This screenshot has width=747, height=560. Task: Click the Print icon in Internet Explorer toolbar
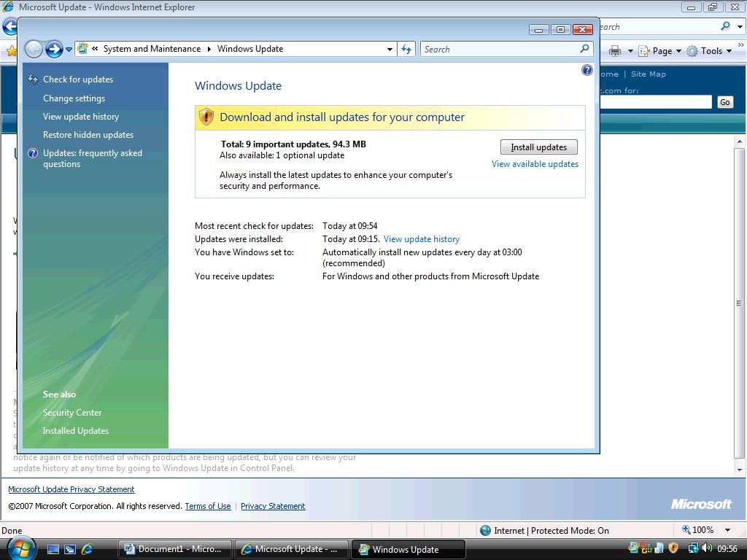(x=615, y=51)
